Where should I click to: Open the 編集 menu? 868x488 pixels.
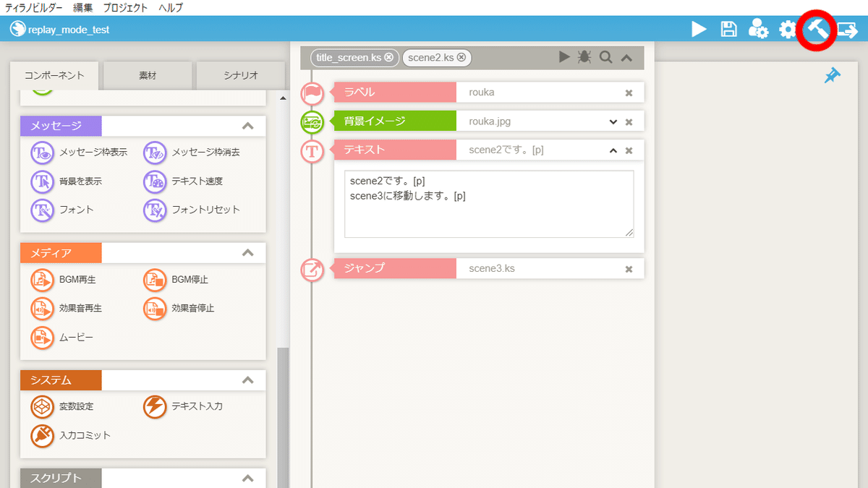click(83, 8)
